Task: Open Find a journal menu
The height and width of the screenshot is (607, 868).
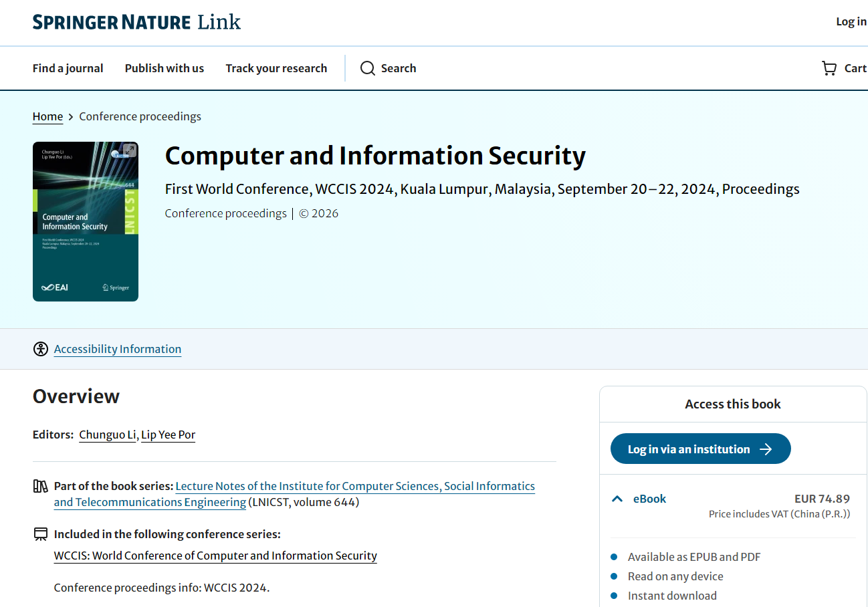Action: point(68,68)
